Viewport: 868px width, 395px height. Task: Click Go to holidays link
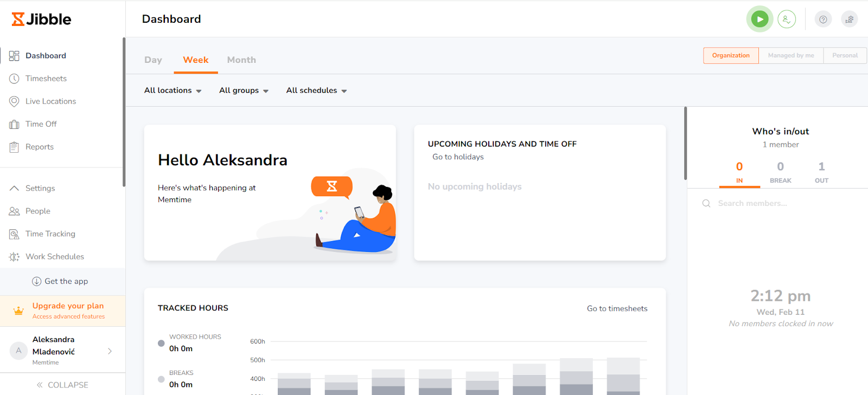(458, 157)
